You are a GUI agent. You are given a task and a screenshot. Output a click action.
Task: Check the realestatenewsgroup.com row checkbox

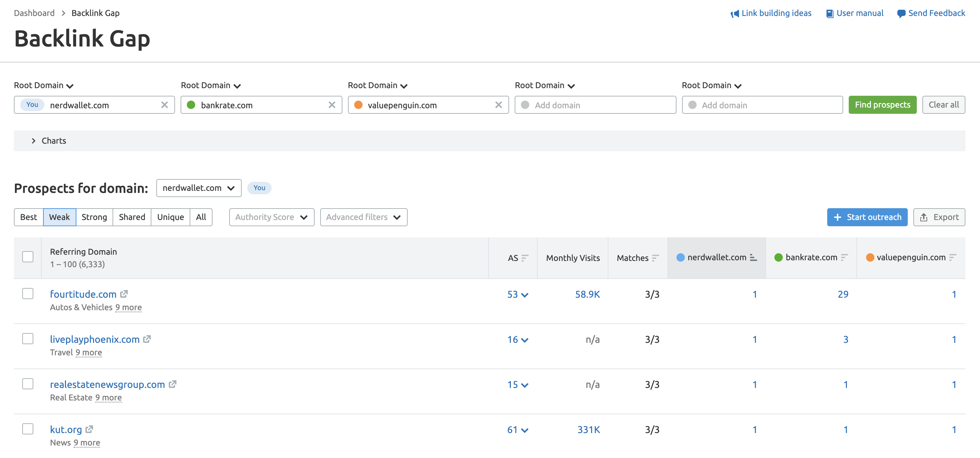click(28, 383)
